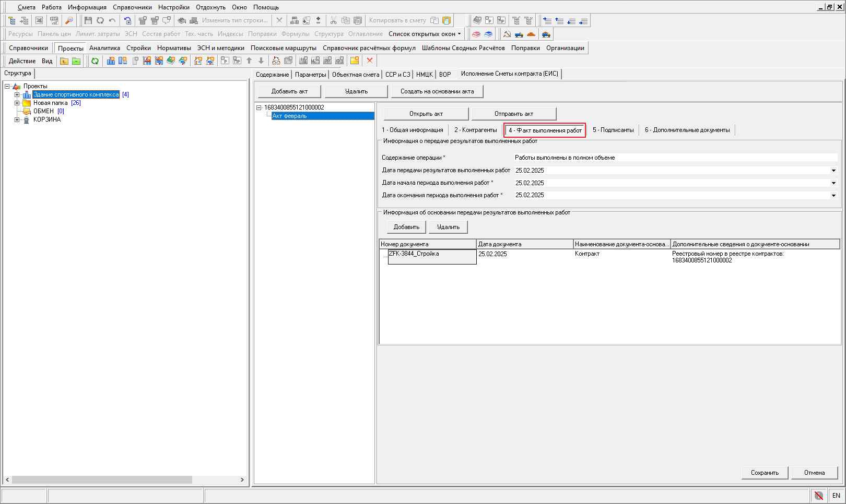
Task: Click the pink books icon
Action: click(476, 34)
